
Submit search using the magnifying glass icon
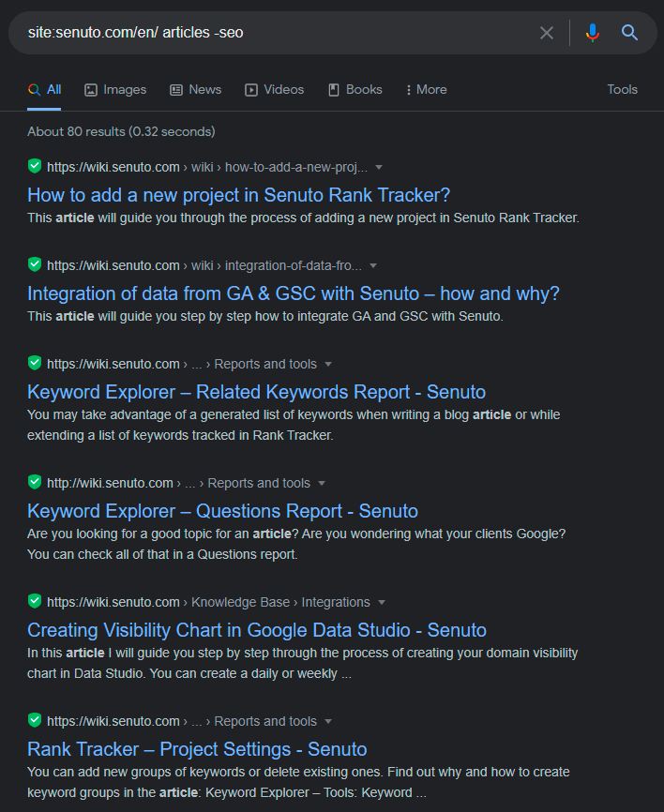click(629, 33)
